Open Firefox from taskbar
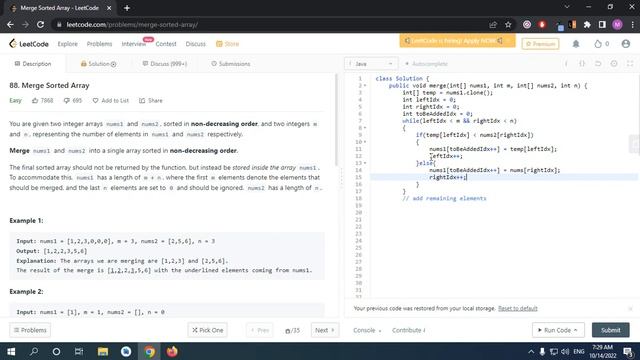Screen dimensions: 640x360 tap(172, 351)
